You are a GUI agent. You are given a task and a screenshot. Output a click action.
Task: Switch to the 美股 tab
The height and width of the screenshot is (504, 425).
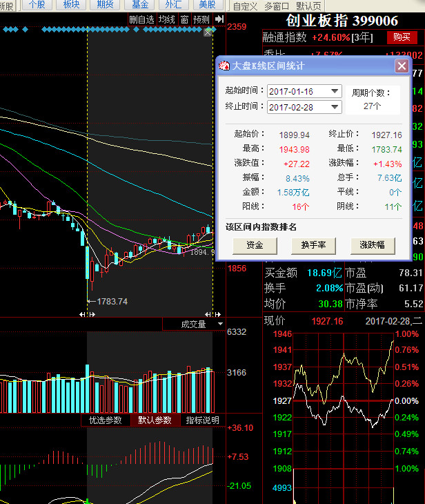coord(208,5)
